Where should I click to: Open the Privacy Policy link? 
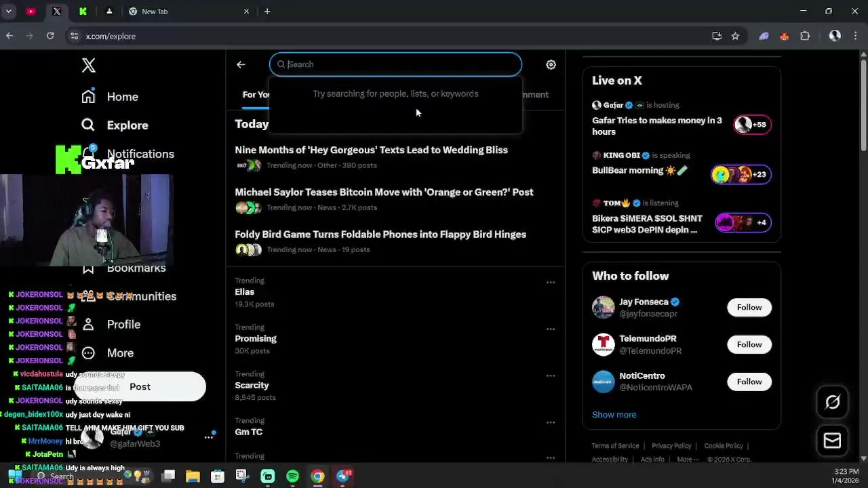pyautogui.click(x=671, y=446)
